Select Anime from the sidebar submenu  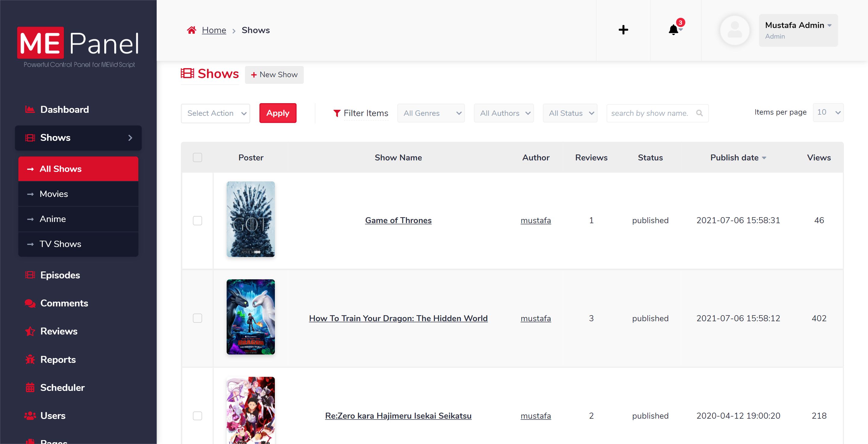pyautogui.click(x=52, y=219)
